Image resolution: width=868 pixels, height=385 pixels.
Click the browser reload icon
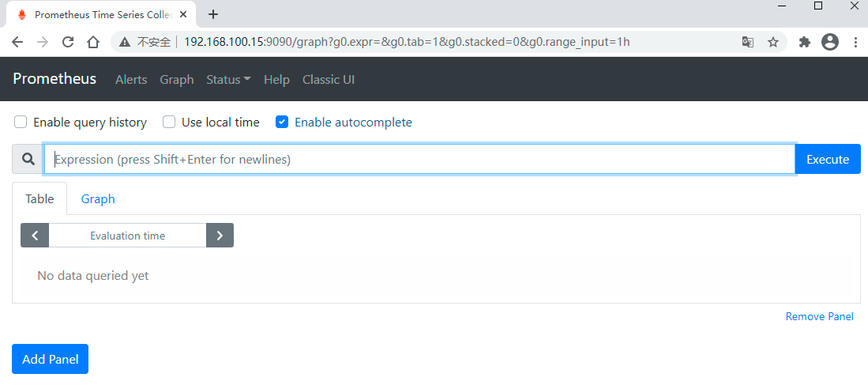(x=68, y=42)
